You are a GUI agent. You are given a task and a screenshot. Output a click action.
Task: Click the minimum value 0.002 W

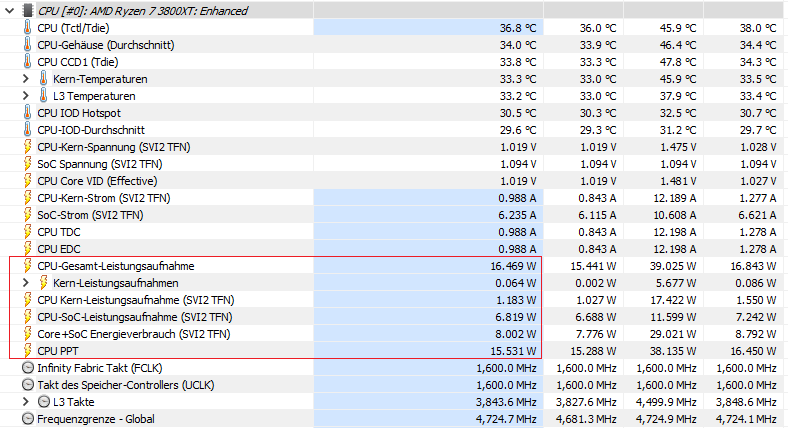tap(596, 283)
